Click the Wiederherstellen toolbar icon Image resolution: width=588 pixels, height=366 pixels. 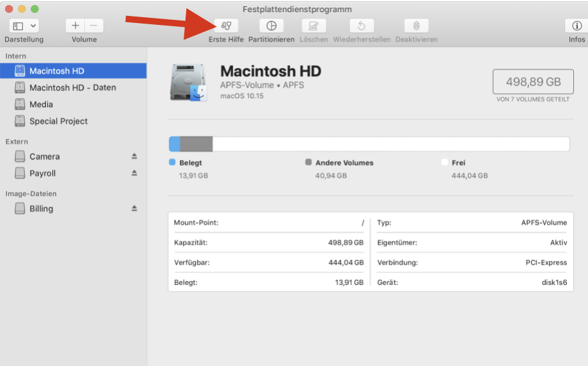pyautogui.click(x=362, y=26)
